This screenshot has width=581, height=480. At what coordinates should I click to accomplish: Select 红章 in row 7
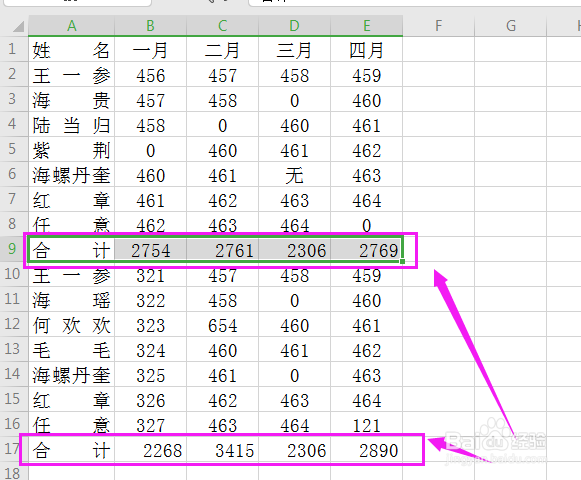(x=72, y=200)
